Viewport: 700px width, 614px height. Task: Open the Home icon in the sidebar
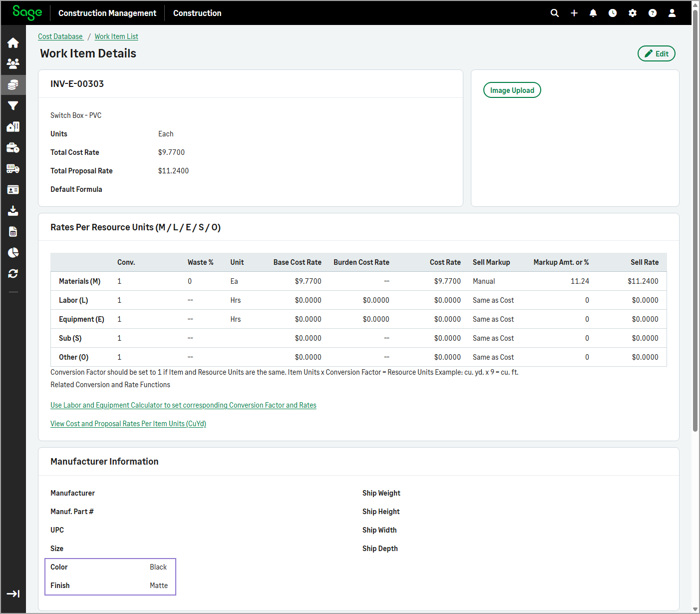[13, 43]
